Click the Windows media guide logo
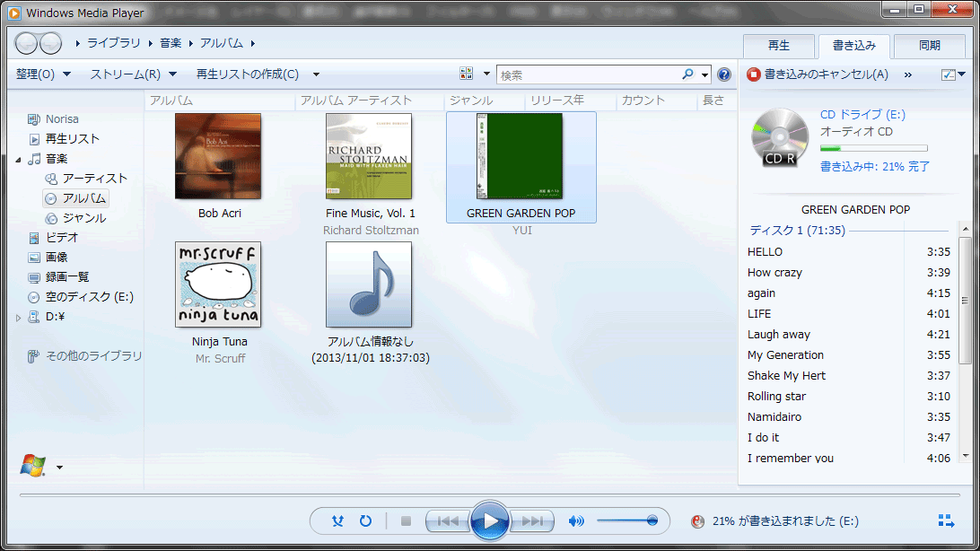The height and width of the screenshot is (551, 980). point(33,466)
